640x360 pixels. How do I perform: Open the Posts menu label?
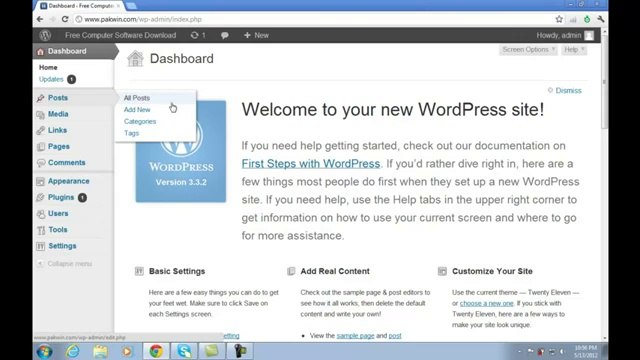tap(58, 98)
